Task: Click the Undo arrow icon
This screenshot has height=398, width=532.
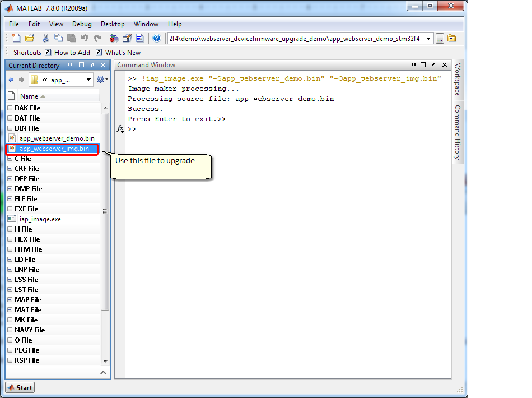Action: tap(85, 38)
